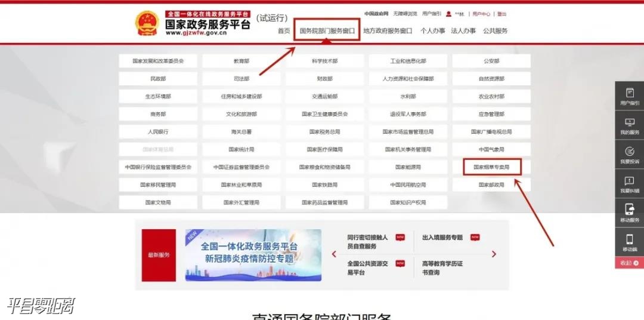
Task: Select 住房和城乡建设部
Action: click(241, 96)
